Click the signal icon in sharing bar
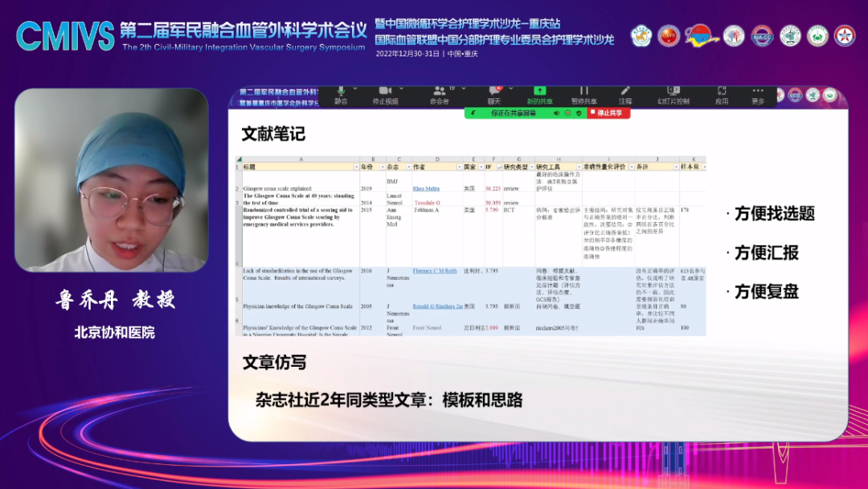Image resolution: width=868 pixels, height=489 pixels. pyautogui.click(x=473, y=113)
